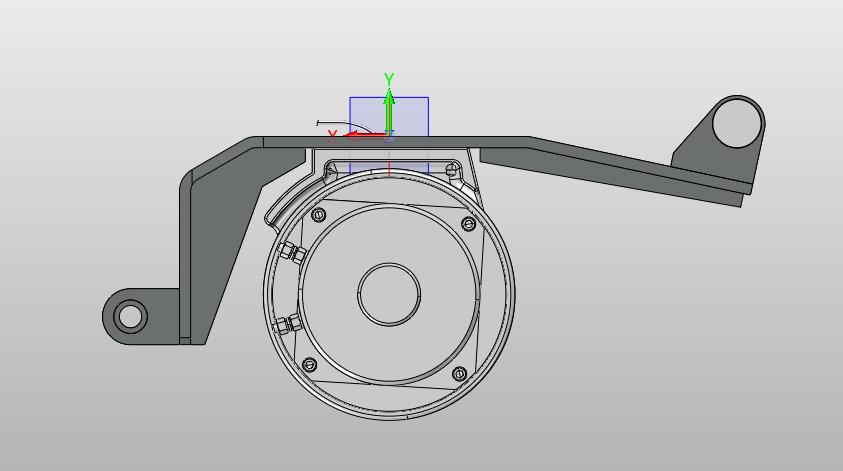Pick the upper-right screw on the motor face
The image size is (843, 471).
coord(469,223)
